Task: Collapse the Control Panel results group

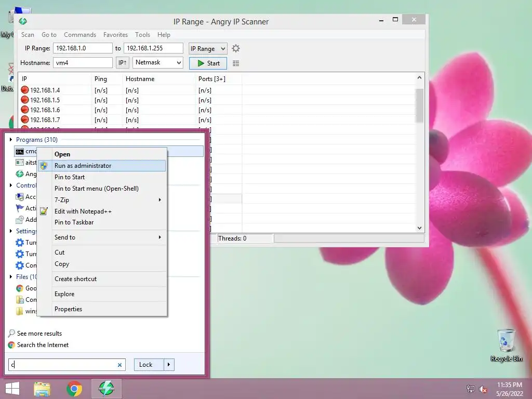Action: pos(11,185)
